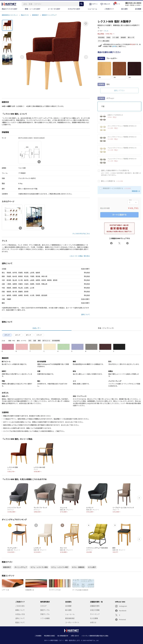Click the search magnifier button in header
Screen dimensions: 143x644
81,4
